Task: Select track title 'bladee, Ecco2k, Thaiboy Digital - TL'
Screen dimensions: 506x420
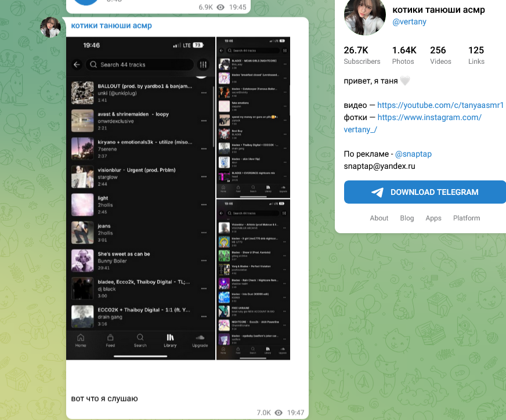Action: (143, 282)
